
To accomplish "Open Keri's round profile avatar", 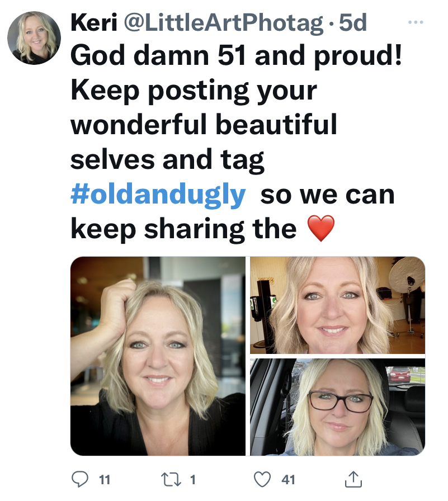I will click(x=34, y=38).
